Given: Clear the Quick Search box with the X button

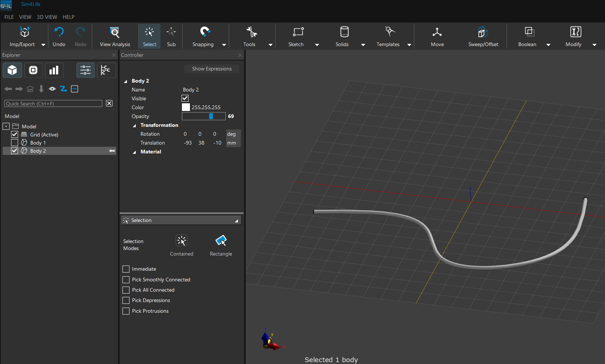Looking at the screenshot, I should [109, 103].
